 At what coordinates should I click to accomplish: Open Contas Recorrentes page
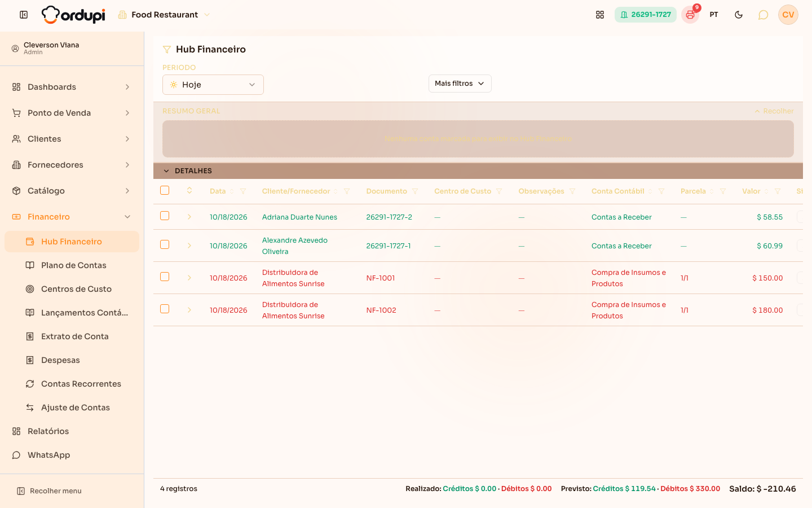pos(72,384)
